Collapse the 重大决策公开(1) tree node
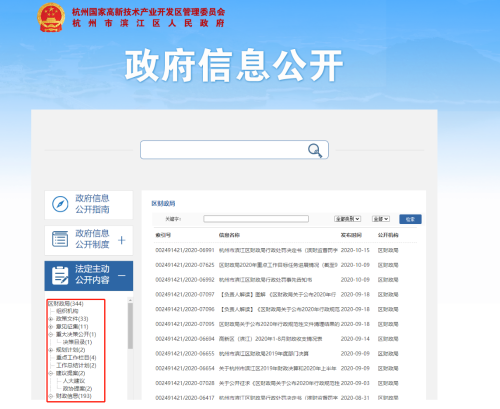The image size is (500, 409). tap(51, 334)
